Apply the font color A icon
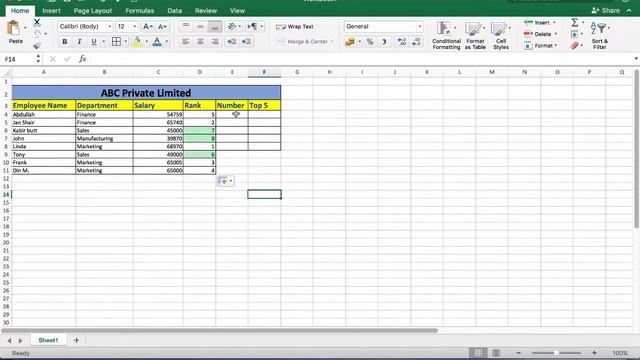 pos(157,42)
